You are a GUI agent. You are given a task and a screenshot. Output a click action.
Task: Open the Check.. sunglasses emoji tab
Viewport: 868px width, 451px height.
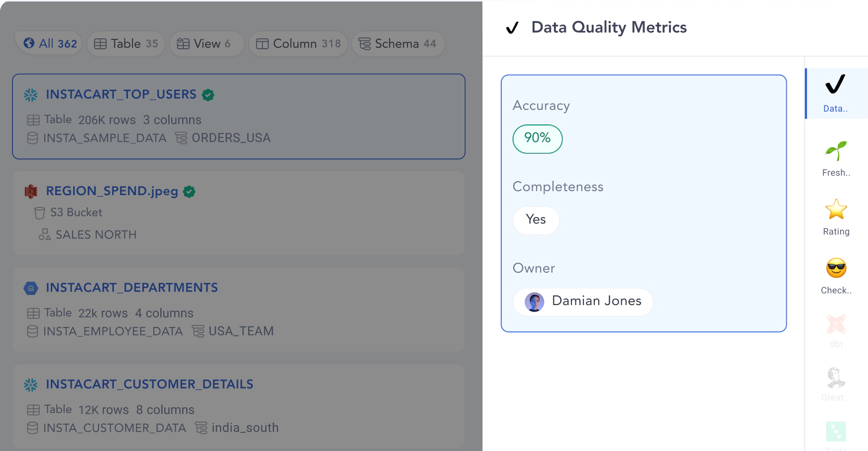836,276
